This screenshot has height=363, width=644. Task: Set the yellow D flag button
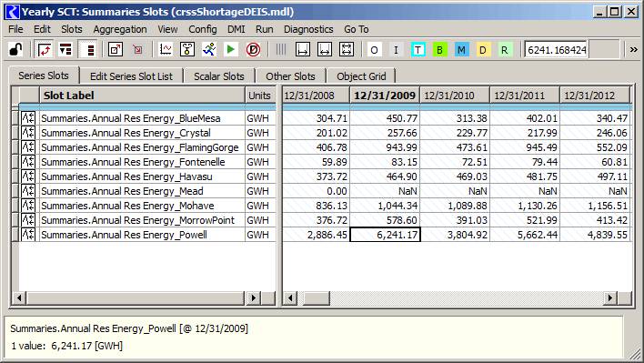483,50
